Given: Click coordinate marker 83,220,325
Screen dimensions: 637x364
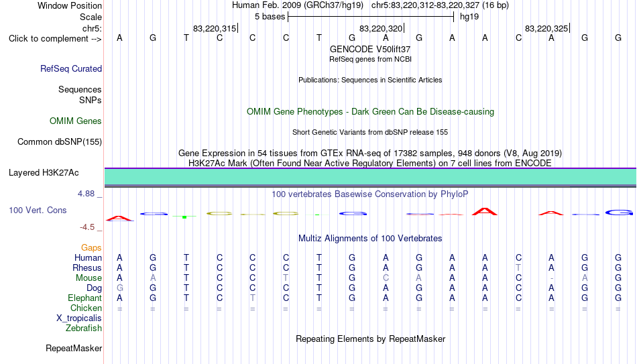Looking at the screenshot, I should coord(546,28).
